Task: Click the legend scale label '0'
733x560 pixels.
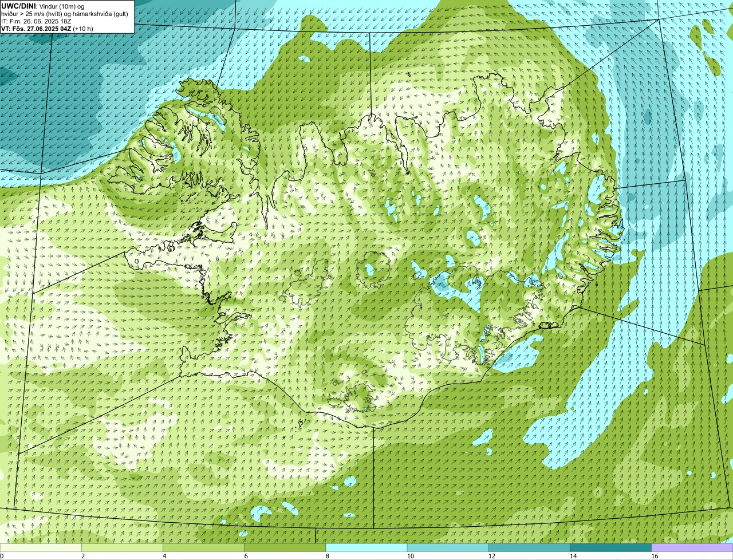Action: pyautogui.click(x=2, y=556)
